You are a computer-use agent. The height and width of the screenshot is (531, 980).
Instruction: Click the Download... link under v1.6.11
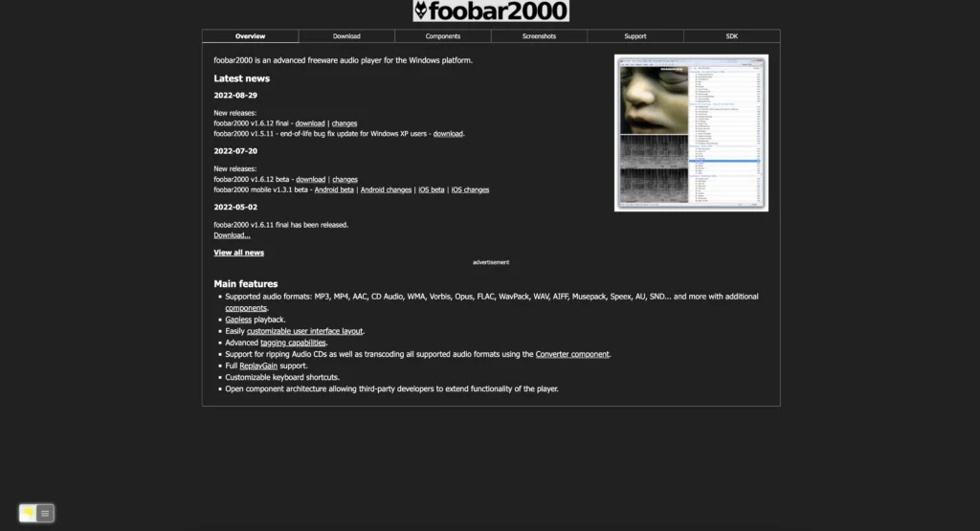click(232, 235)
